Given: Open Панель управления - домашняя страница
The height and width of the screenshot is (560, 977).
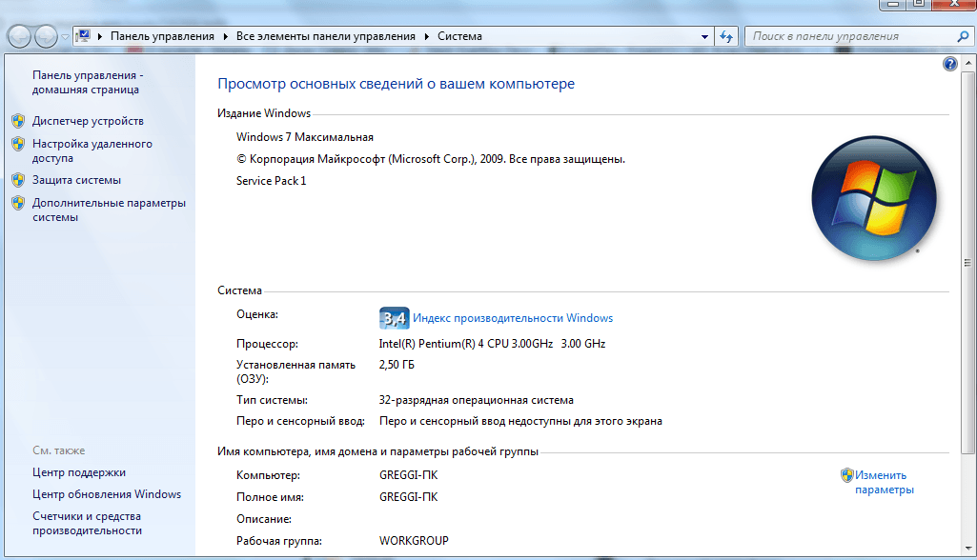Looking at the screenshot, I should coord(88,82).
